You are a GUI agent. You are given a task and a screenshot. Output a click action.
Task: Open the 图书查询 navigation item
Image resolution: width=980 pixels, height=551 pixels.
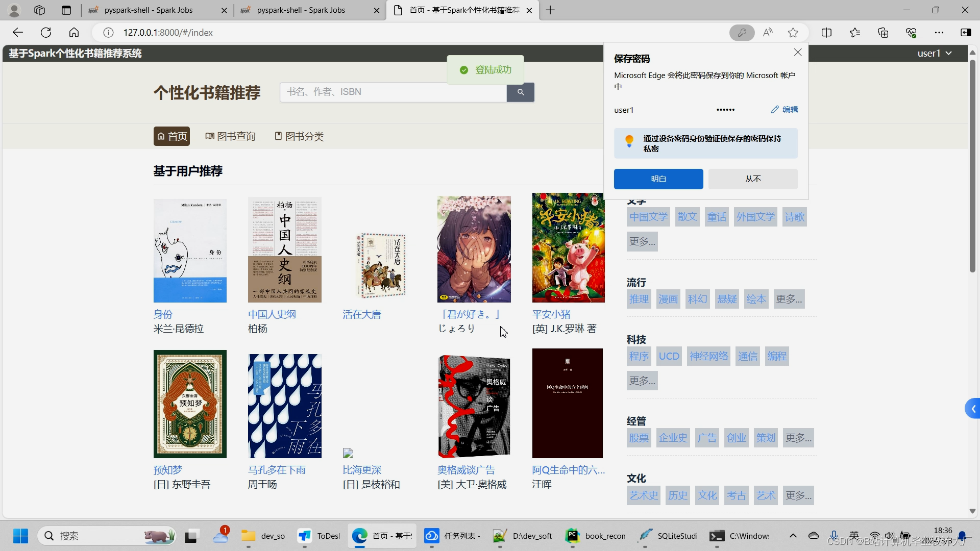point(230,136)
